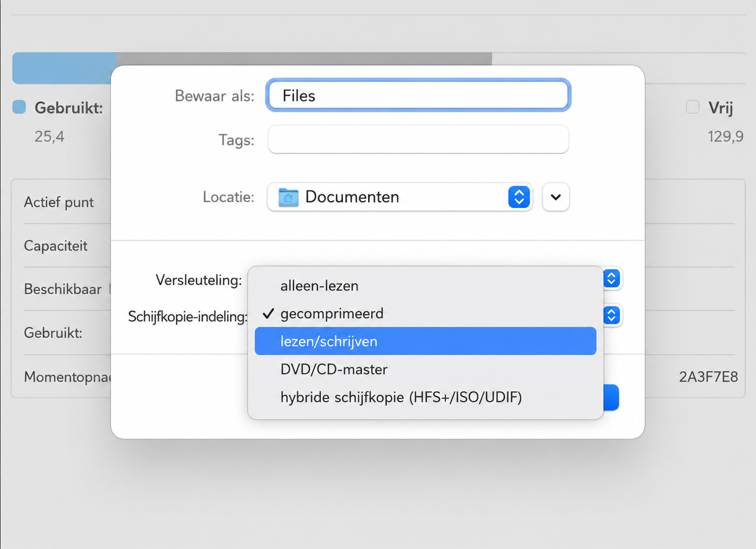756x549 pixels.
Task: Click the Capaciteit row label
Action: 56,246
